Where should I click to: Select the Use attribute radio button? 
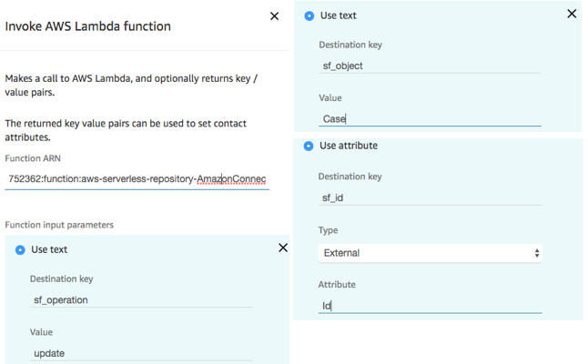tap(309, 147)
